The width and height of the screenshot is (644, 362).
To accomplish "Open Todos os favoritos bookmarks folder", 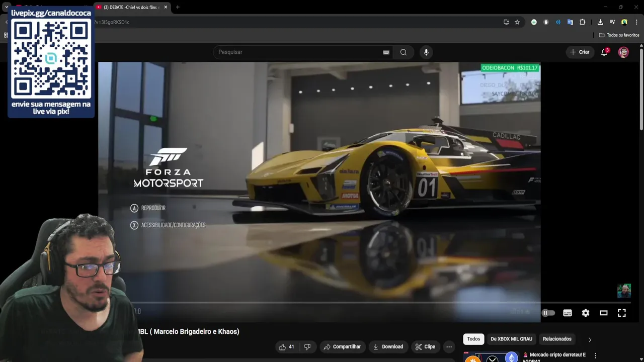I will (x=619, y=35).
